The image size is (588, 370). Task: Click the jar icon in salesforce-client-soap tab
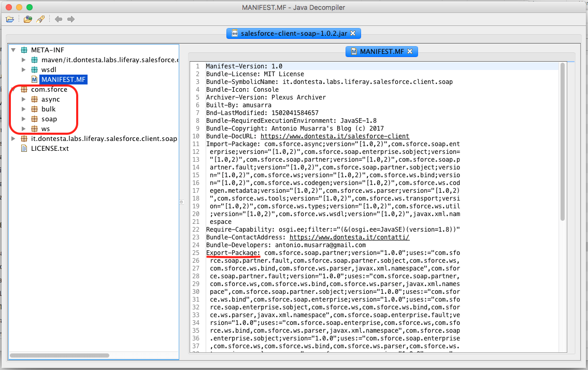tap(235, 33)
